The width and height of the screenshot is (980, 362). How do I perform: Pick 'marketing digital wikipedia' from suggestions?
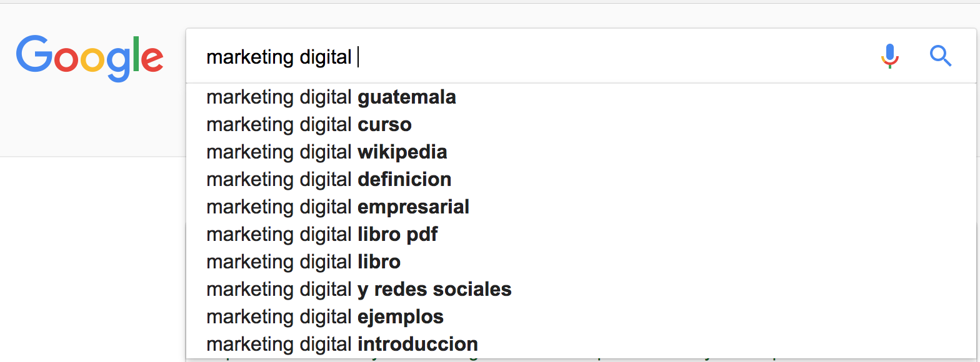581,152
